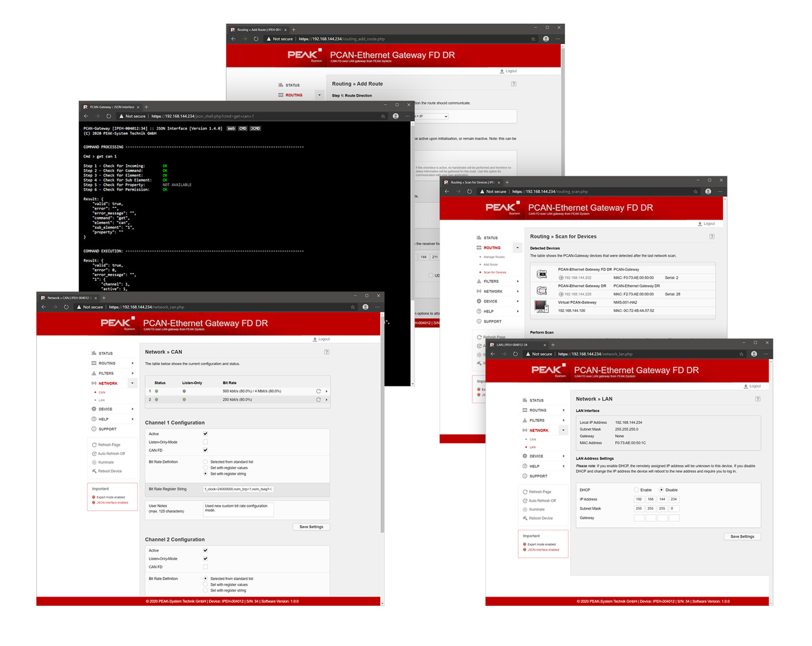Edit Bit Rate Register String field
Screen dimensions: 812x646
(x=239, y=489)
